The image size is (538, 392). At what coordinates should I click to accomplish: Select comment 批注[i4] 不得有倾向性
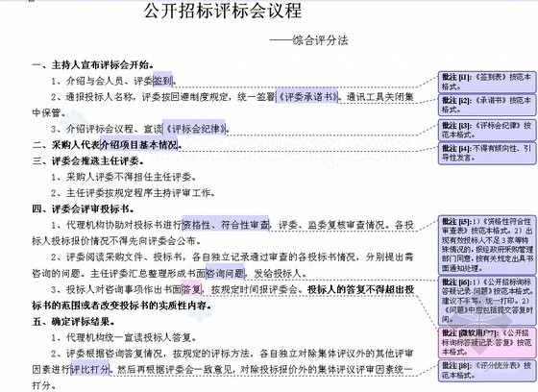486,153
